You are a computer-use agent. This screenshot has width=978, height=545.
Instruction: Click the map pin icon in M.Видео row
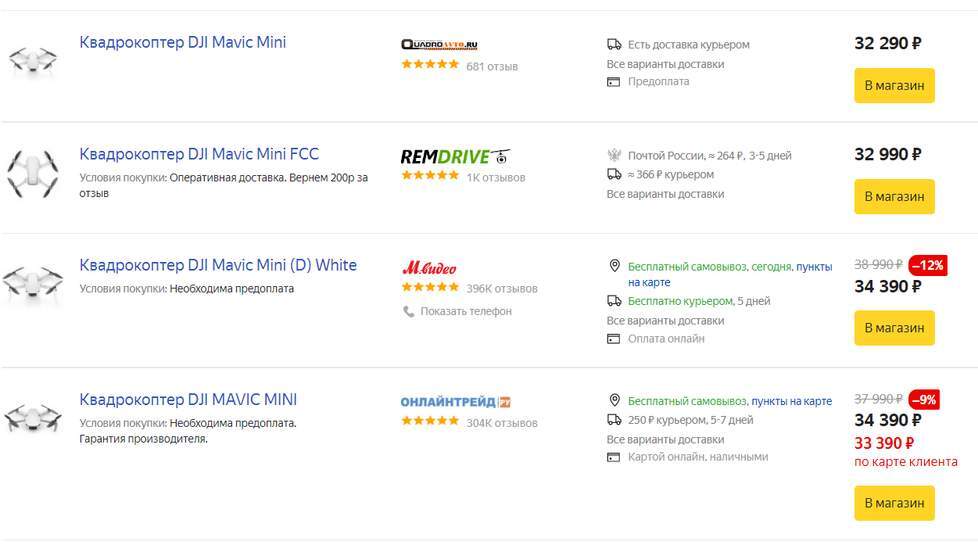(614, 266)
